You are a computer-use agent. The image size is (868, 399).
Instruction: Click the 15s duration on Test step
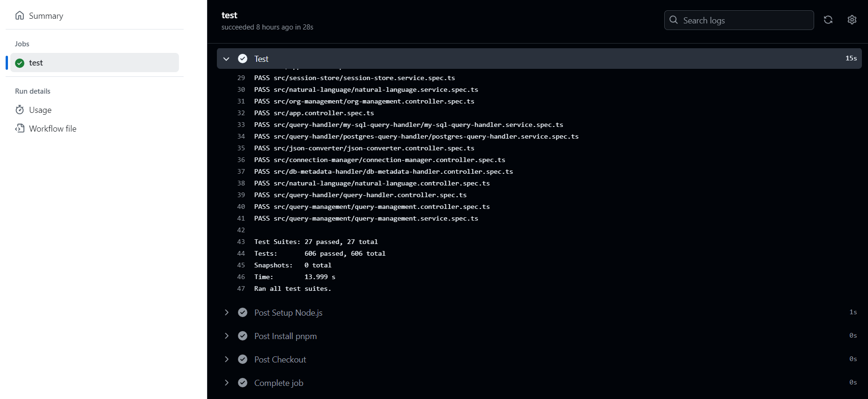coord(851,58)
